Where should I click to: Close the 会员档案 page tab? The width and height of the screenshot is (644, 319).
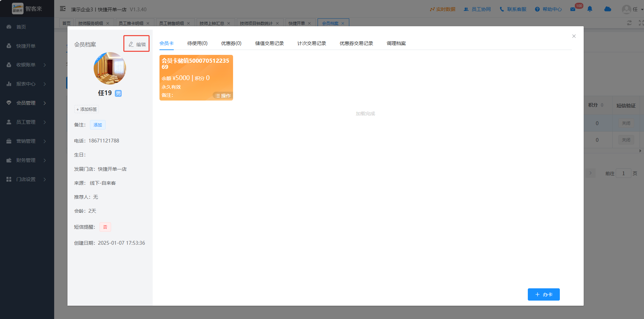343,24
